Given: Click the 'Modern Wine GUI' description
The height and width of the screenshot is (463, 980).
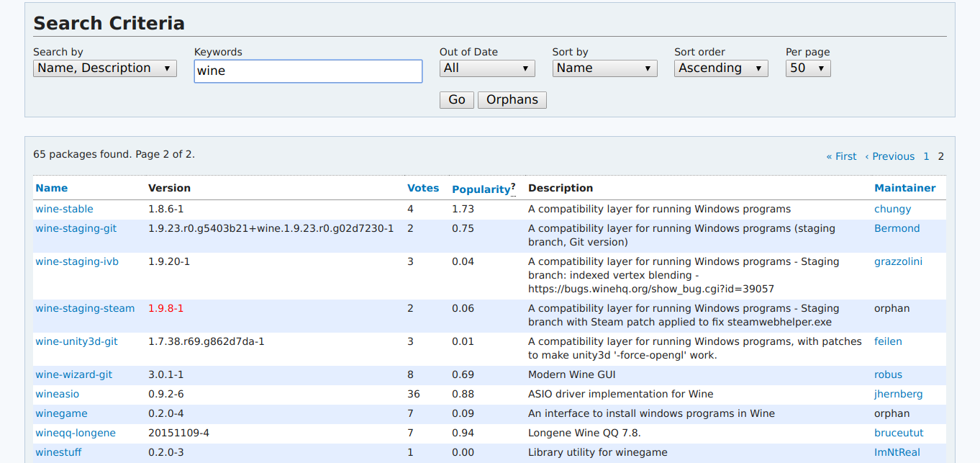Looking at the screenshot, I should 572,374.
